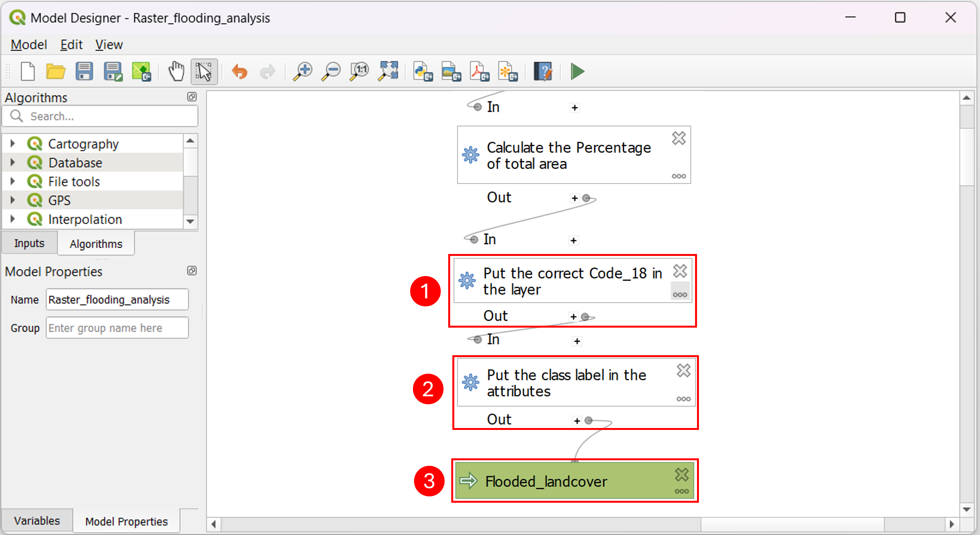Remove the Flooded_landcover output
The height and width of the screenshot is (535, 980).
click(682, 475)
